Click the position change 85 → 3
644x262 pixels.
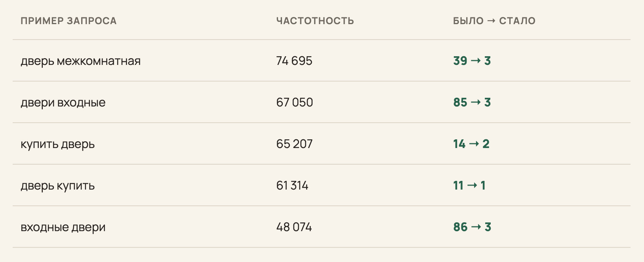click(x=472, y=103)
